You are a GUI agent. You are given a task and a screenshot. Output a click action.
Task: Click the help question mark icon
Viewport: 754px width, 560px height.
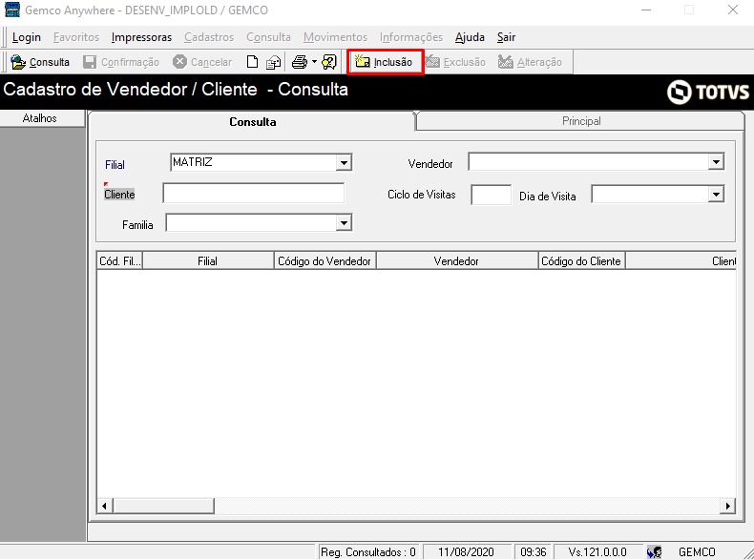pos(329,62)
